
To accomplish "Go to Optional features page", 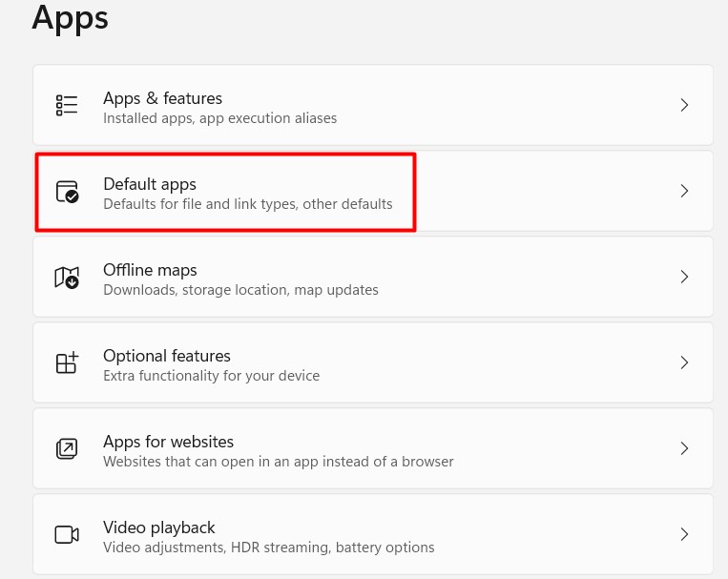I will [x=167, y=356].
